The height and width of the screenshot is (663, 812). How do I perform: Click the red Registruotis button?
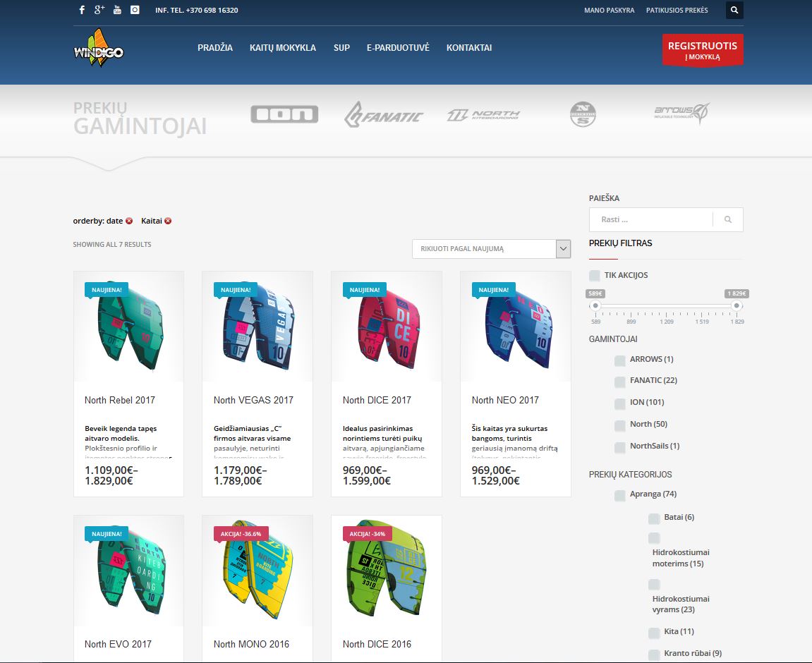pos(702,50)
